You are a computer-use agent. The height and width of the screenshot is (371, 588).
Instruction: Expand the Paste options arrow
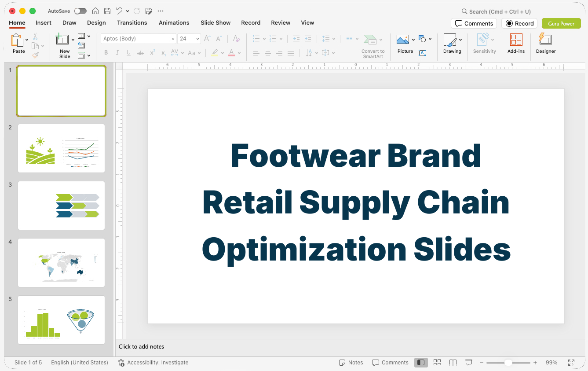(x=27, y=40)
